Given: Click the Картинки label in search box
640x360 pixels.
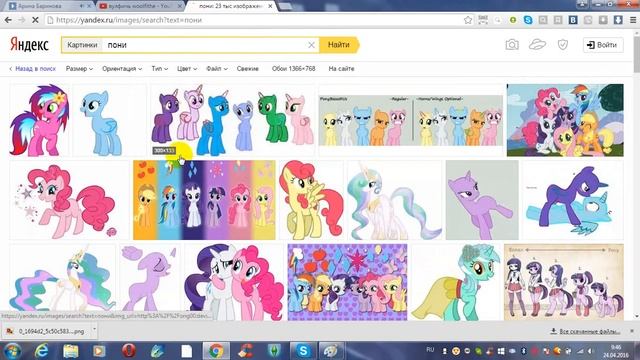Looking at the screenshot, I should click(82, 45).
